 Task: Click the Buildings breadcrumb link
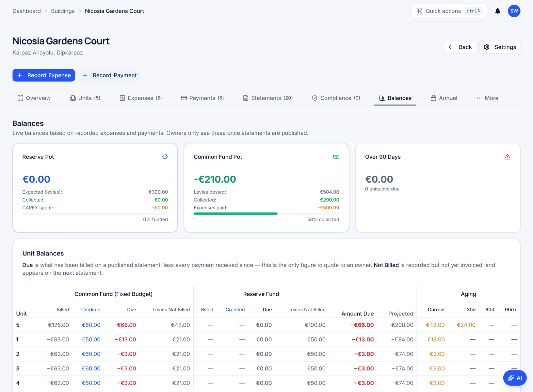63,11
